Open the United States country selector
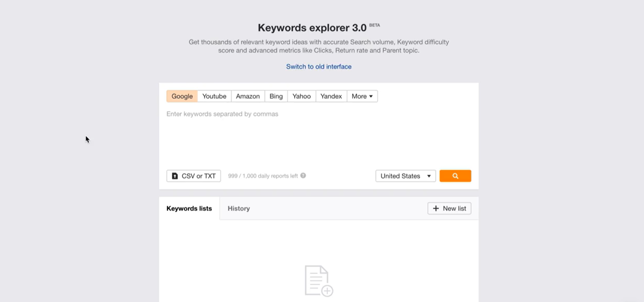The width and height of the screenshot is (644, 302). pyautogui.click(x=405, y=175)
